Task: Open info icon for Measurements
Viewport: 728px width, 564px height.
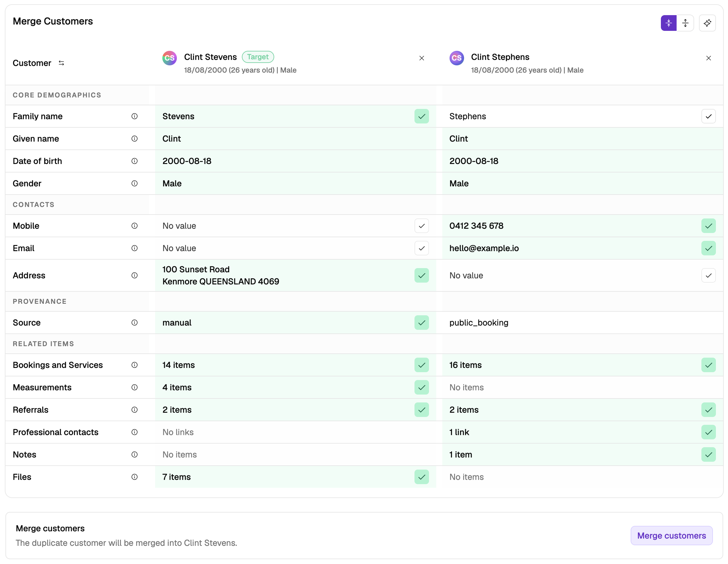Action: [x=134, y=387]
